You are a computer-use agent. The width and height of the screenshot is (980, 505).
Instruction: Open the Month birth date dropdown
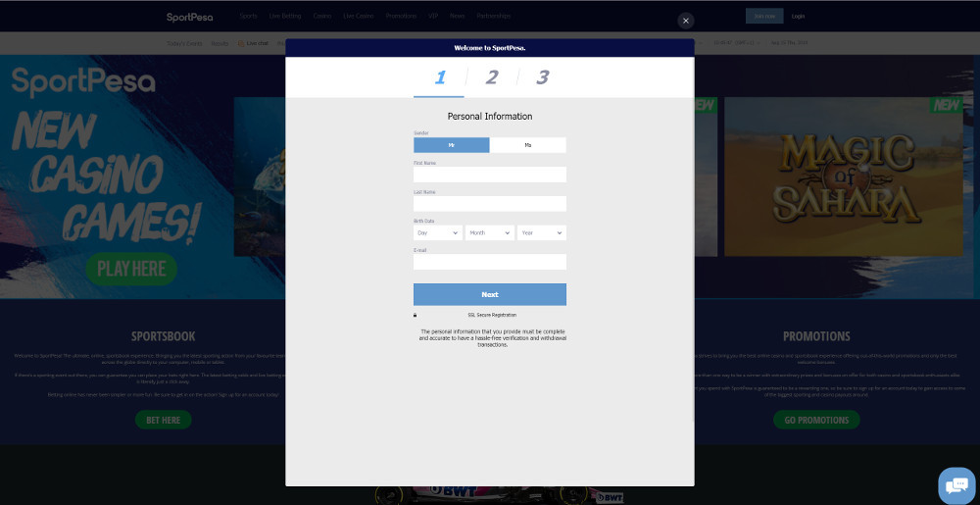click(490, 232)
